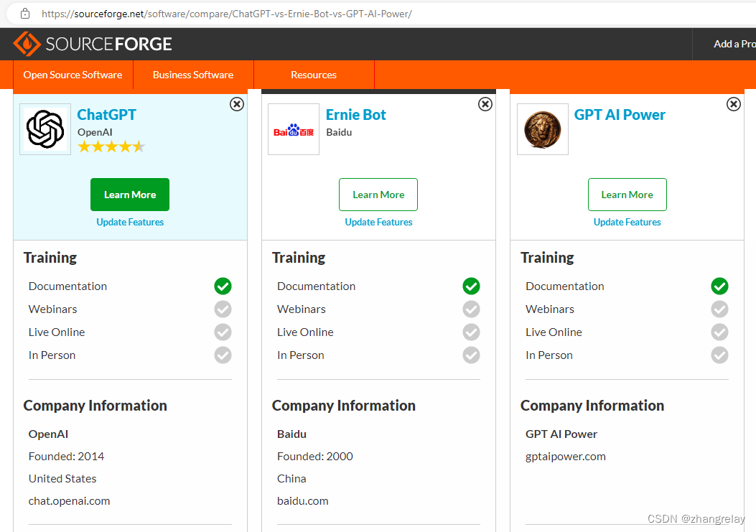Click the SourceForge flame logo
756x532 pixels.
click(27, 44)
